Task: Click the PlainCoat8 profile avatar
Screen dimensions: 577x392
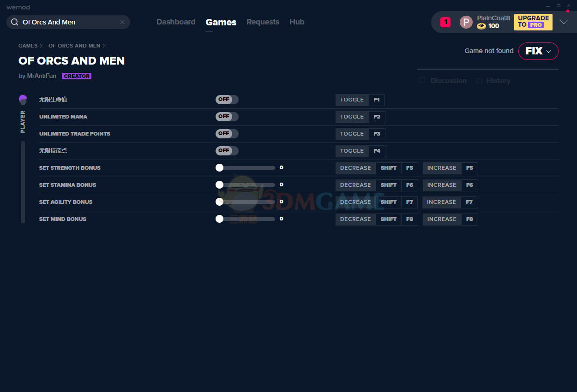Action: click(466, 22)
